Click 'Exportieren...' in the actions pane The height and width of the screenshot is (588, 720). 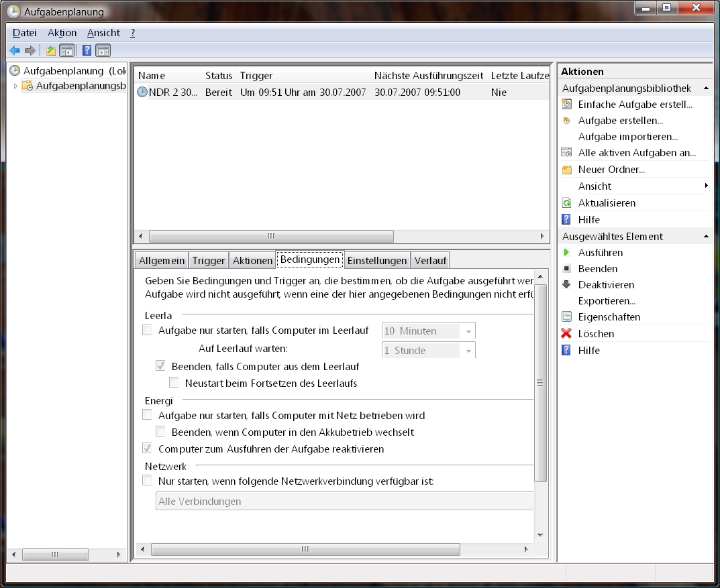pos(607,301)
